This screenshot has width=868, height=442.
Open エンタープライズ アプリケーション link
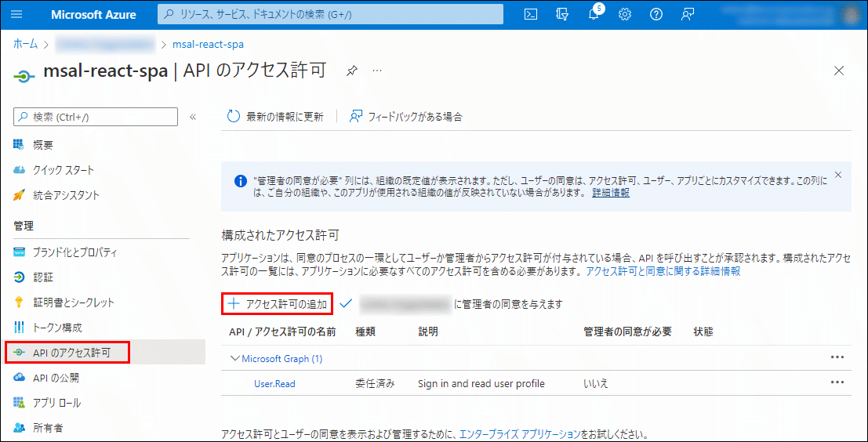point(521,433)
